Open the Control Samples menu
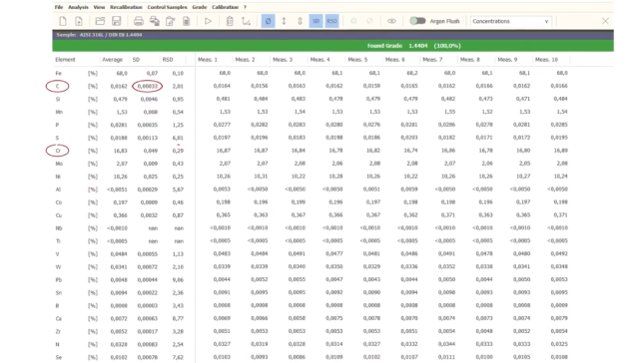 [x=167, y=7]
